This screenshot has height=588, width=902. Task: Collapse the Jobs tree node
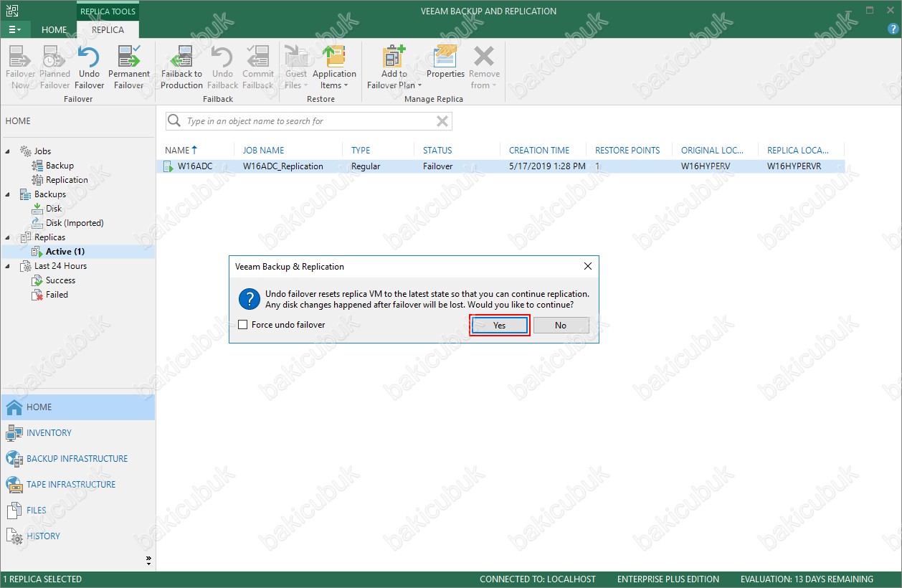point(8,151)
